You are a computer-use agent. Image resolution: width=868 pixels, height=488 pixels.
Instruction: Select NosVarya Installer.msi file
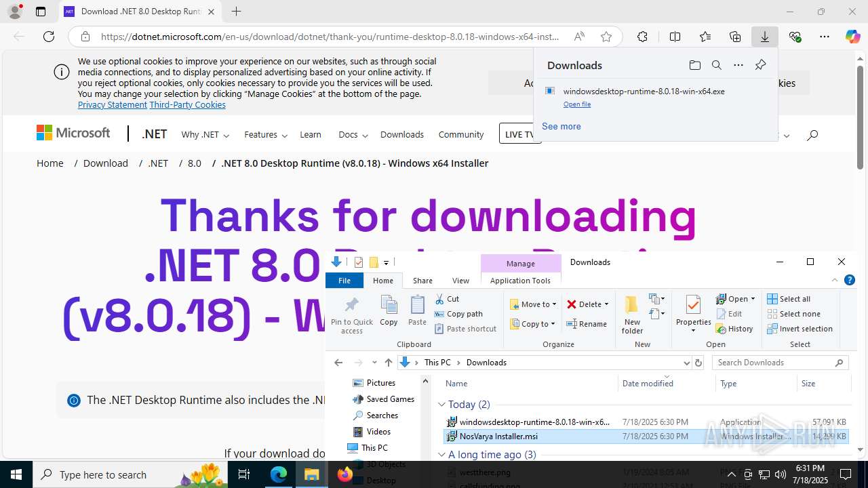coord(646,436)
